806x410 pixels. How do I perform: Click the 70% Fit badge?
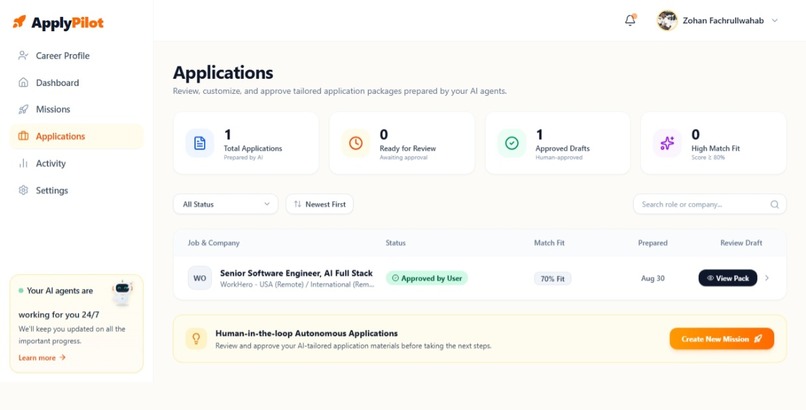[x=552, y=278]
